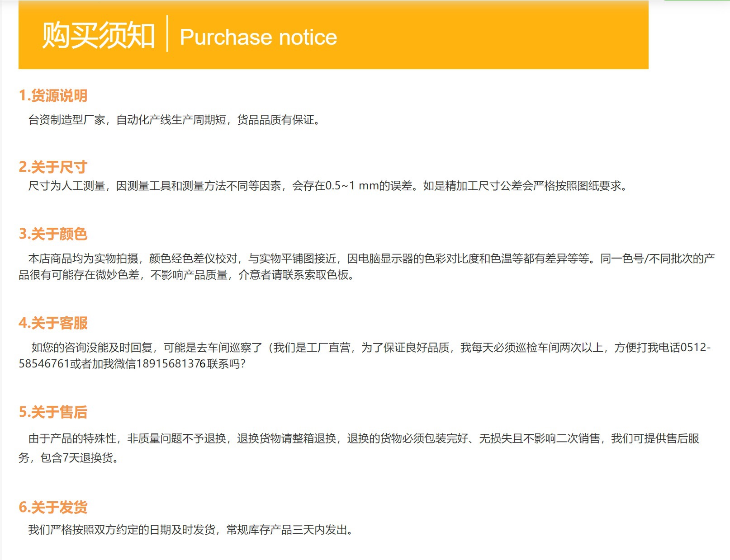Viewport: 730px width, 560px height.
Task: Select the 'Purchase notice' English heading
Action: point(258,37)
